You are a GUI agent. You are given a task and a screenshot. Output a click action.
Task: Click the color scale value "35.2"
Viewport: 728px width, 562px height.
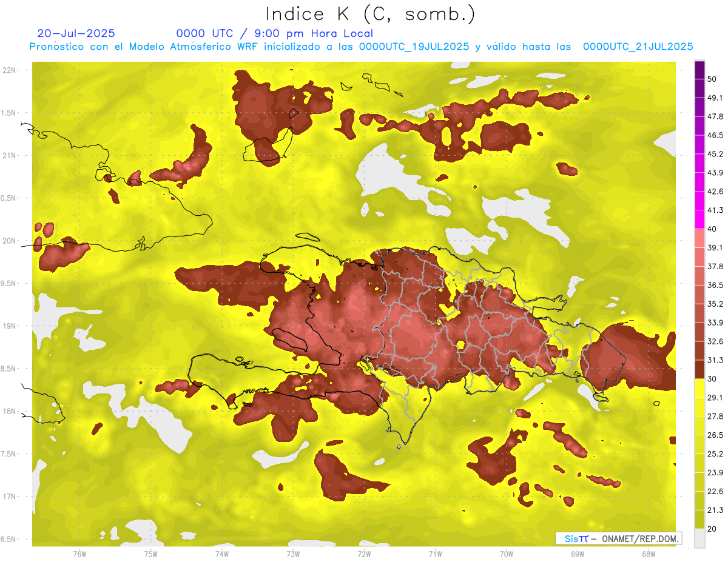pyautogui.click(x=715, y=304)
